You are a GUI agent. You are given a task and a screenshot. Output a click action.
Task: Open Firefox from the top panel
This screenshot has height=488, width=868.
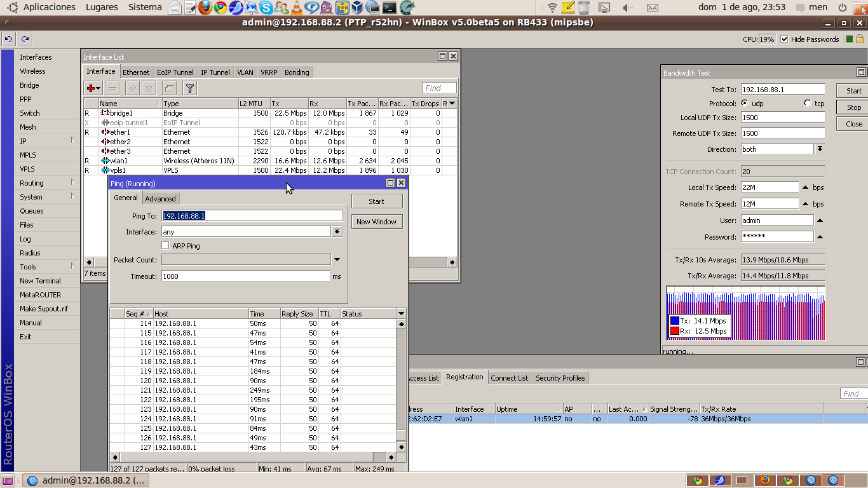coord(205,8)
